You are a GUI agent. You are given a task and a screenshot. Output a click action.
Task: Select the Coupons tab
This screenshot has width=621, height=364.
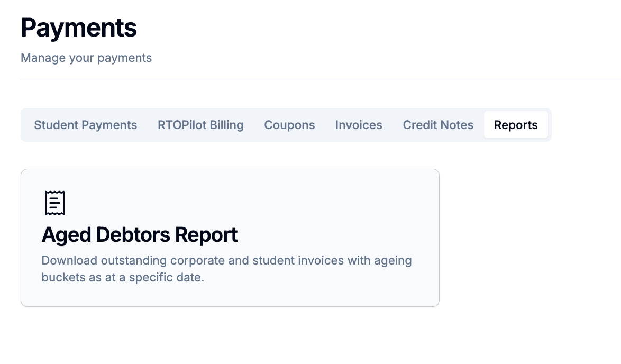(289, 125)
